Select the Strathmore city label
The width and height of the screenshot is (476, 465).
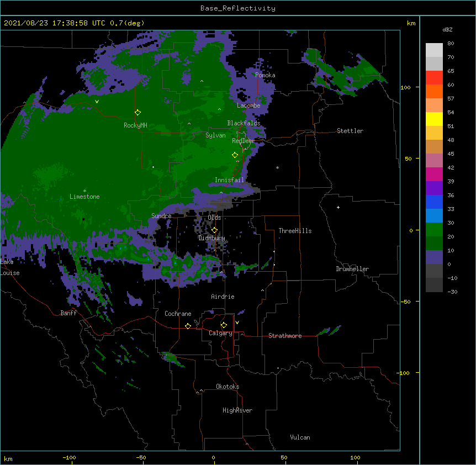(285, 336)
